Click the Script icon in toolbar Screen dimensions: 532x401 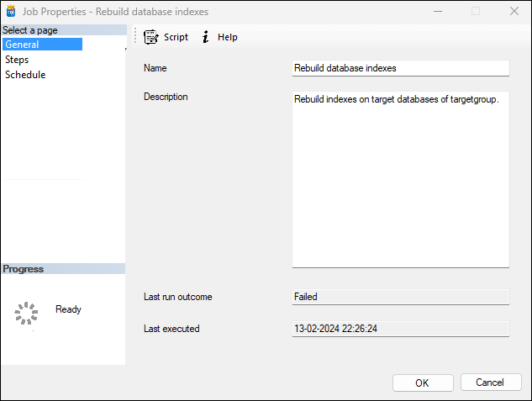(x=151, y=37)
